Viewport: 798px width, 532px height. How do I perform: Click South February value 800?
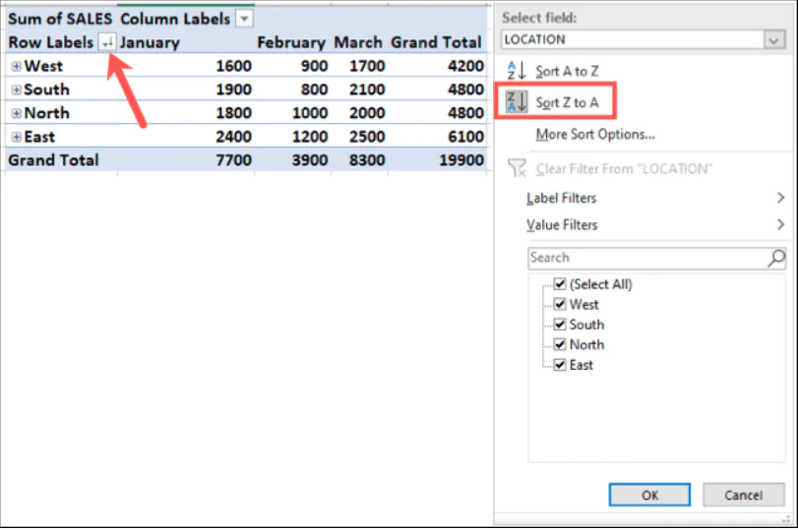[314, 89]
